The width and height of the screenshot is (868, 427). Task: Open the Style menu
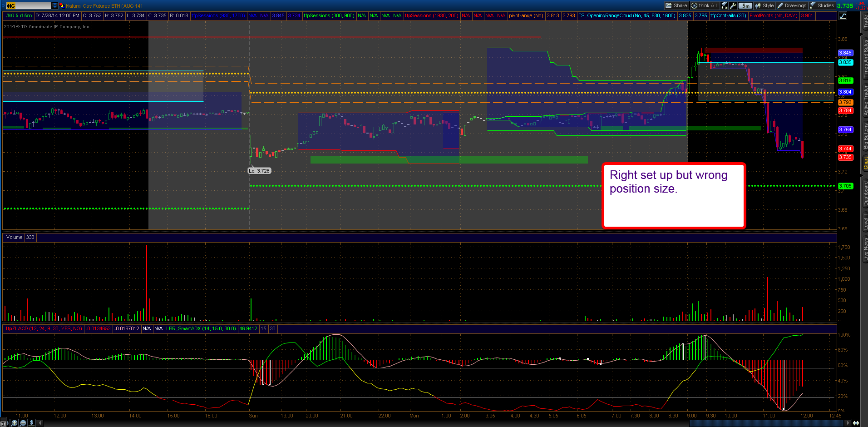coord(764,6)
